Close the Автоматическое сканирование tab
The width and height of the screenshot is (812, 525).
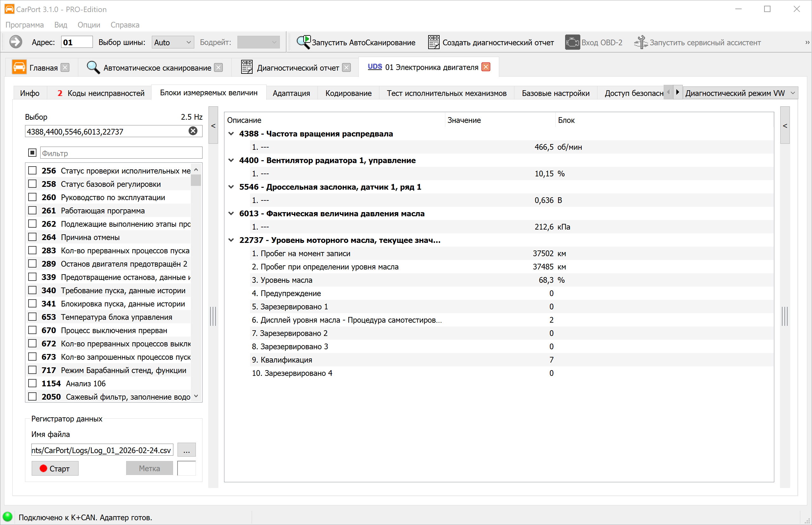pyautogui.click(x=218, y=67)
